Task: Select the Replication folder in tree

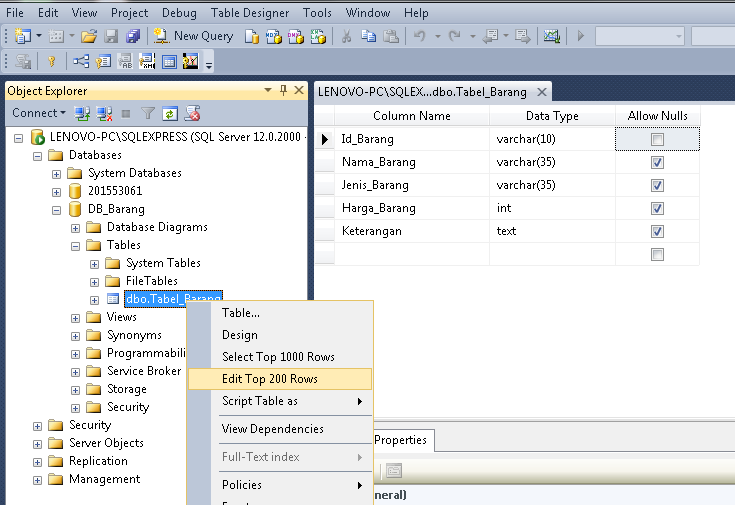Action: (x=98, y=461)
